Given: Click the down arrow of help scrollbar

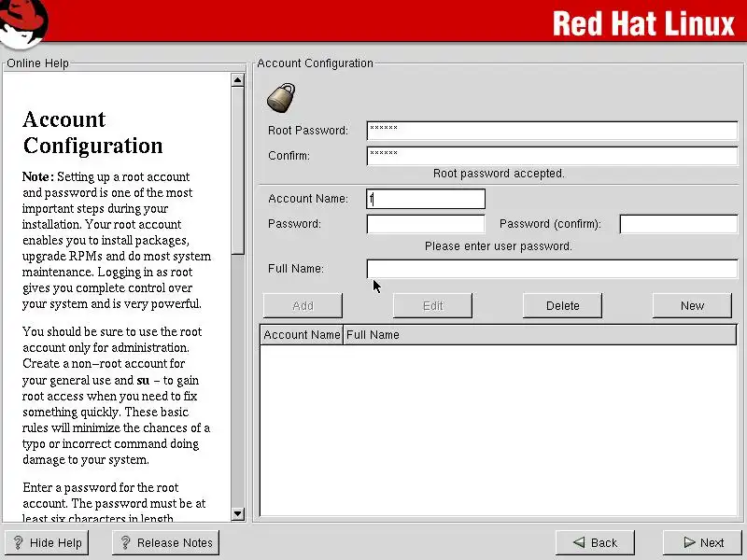Looking at the screenshot, I should (238, 514).
